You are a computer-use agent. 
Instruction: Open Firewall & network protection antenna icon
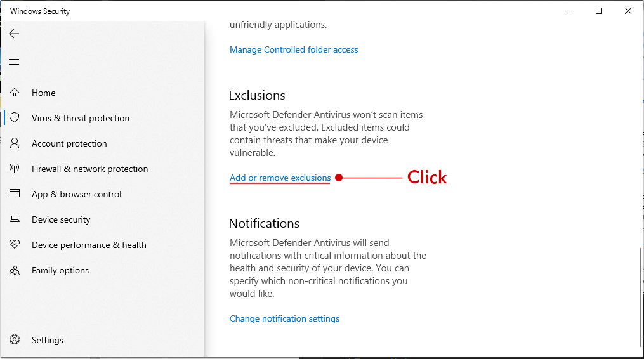click(x=15, y=169)
